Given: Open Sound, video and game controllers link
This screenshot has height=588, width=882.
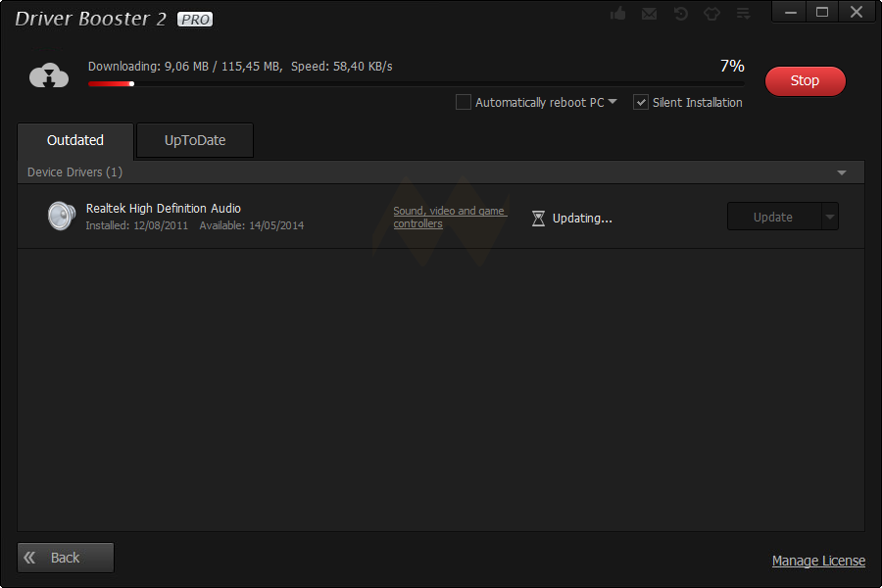Looking at the screenshot, I should [x=450, y=218].
